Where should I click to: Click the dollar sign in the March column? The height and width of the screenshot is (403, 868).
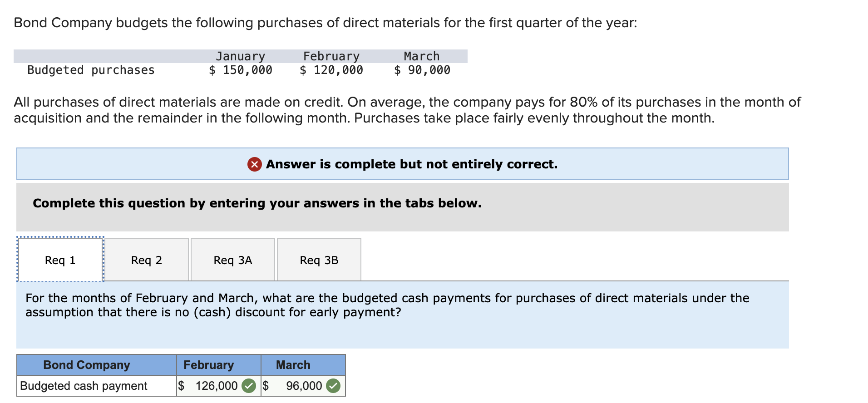click(x=266, y=385)
